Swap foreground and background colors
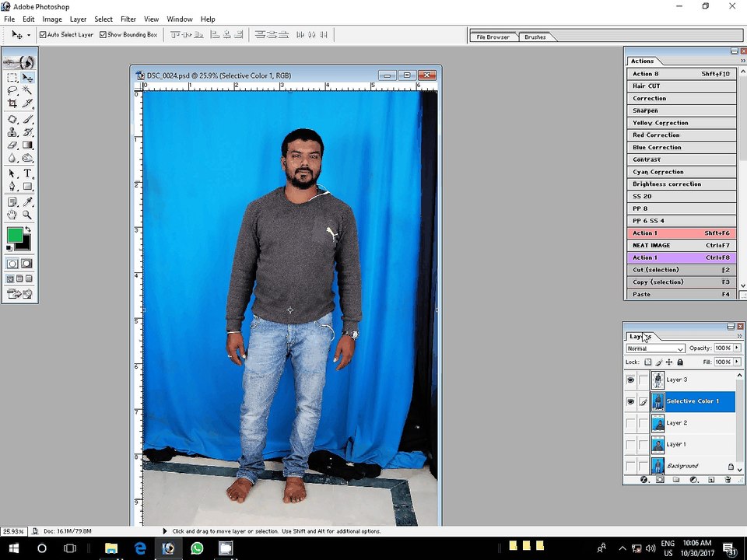Image resolution: width=747 pixels, height=560 pixels. click(x=28, y=230)
